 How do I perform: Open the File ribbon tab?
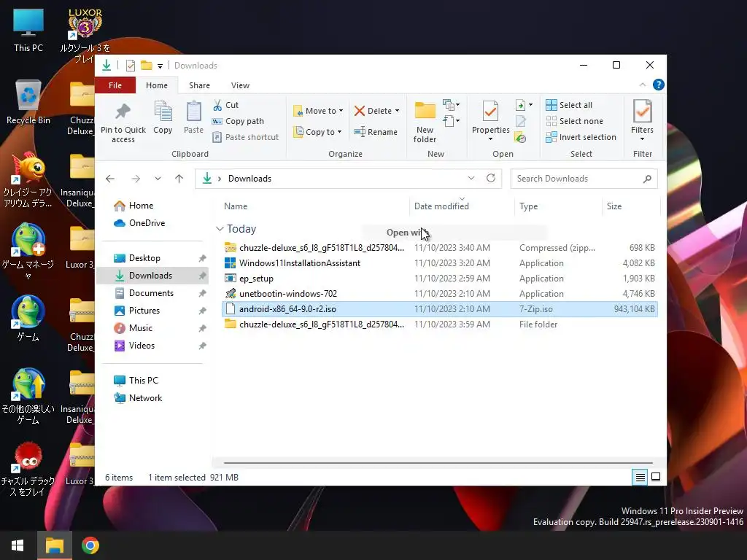click(x=115, y=85)
